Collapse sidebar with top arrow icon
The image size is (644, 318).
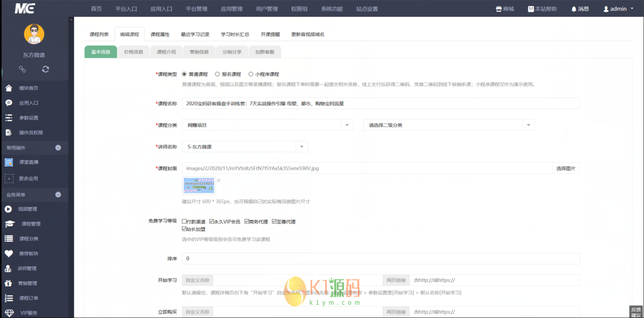(x=71, y=20)
